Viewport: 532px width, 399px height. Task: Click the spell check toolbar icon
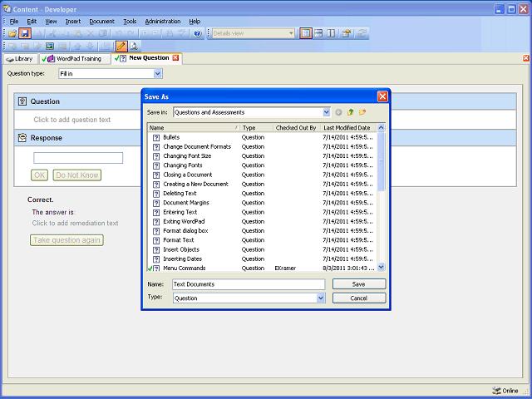(182, 33)
